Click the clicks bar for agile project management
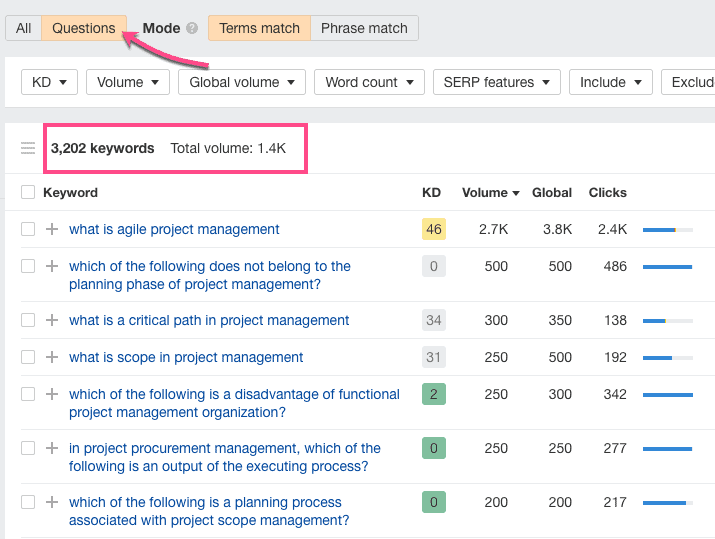This screenshot has width=715, height=539. pyautogui.click(x=668, y=230)
